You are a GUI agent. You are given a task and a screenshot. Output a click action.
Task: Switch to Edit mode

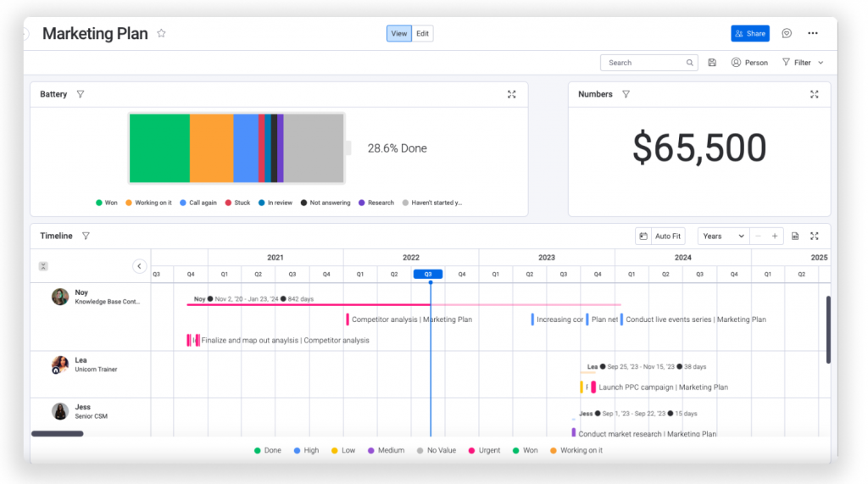coord(422,34)
